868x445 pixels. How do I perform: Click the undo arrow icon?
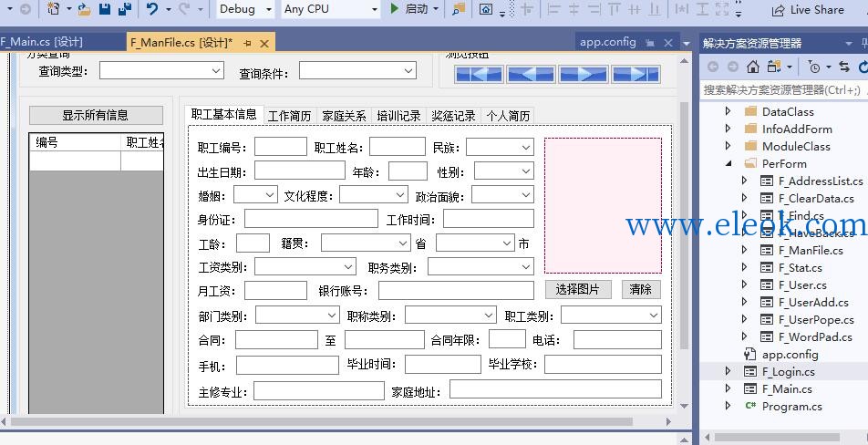pos(152,9)
